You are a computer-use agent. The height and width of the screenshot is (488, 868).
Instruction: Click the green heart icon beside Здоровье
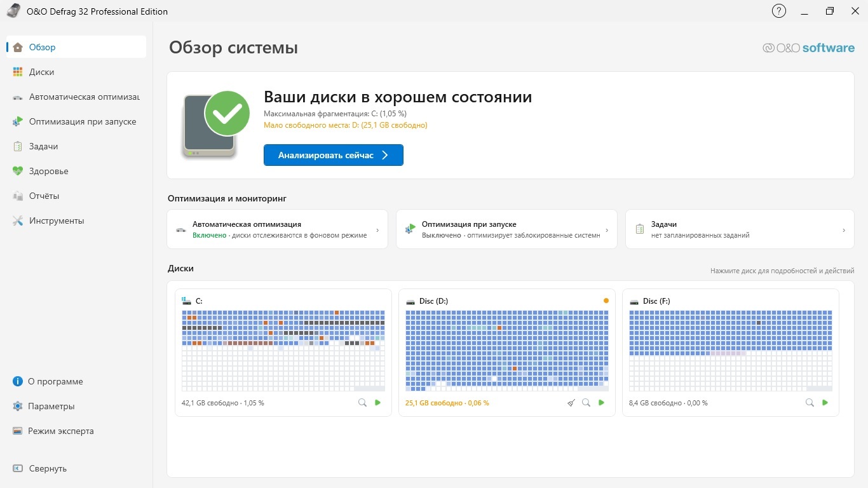pyautogui.click(x=18, y=171)
